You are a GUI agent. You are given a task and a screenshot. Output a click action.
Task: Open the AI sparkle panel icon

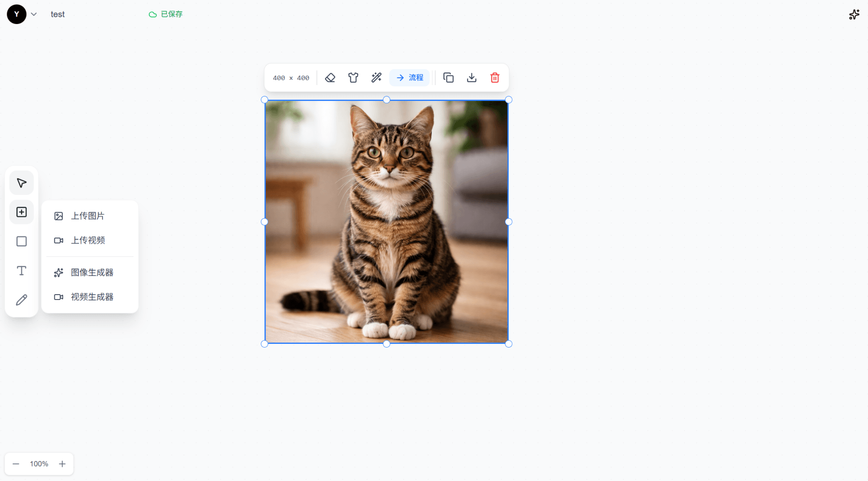(x=854, y=14)
